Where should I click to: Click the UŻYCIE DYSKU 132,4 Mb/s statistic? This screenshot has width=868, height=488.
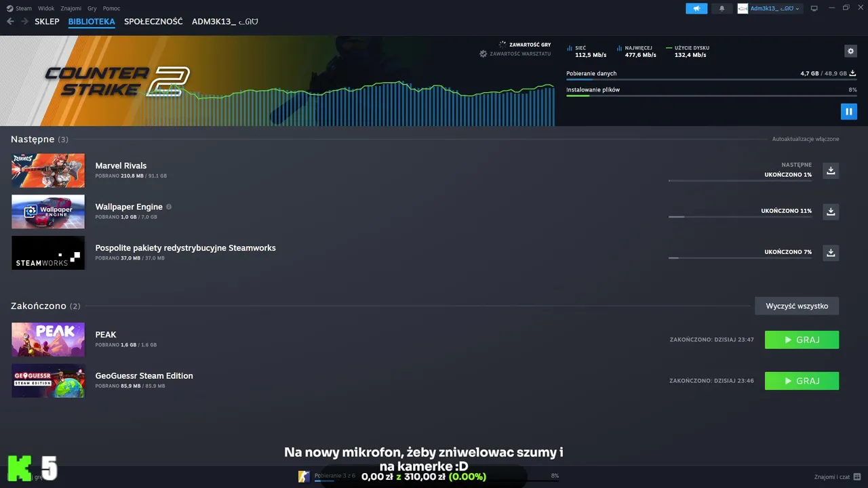point(688,52)
